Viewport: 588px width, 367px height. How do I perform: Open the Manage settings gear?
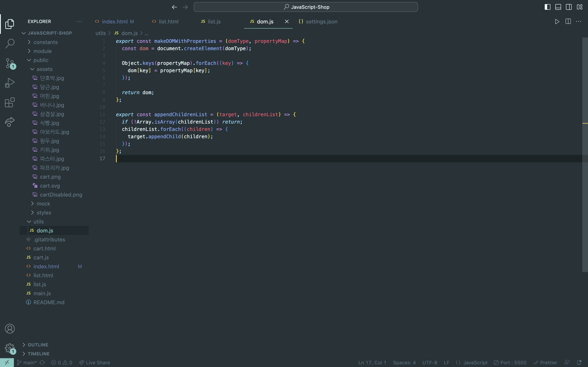coord(10,348)
